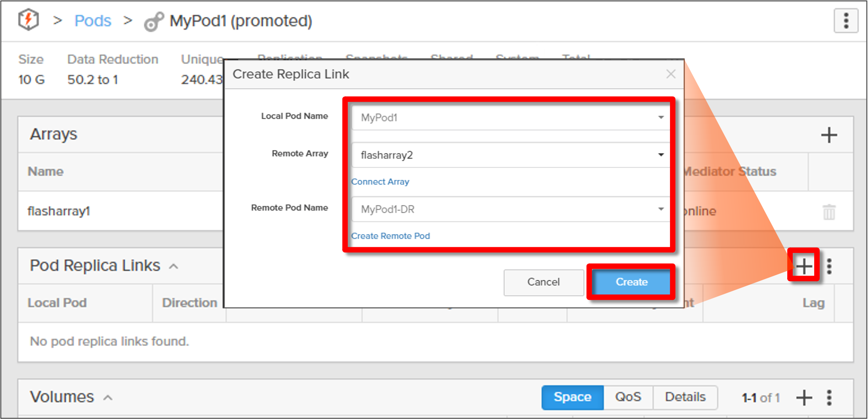868x419 pixels.
Task: Collapse the Pod Replica Links panel
Action: pyautogui.click(x=173, y=267)
